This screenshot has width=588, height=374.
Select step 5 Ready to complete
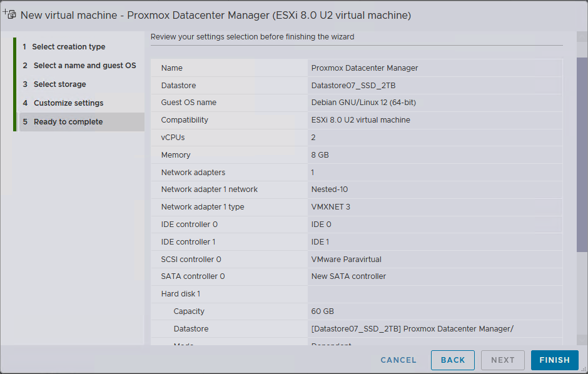coord(68,122)
